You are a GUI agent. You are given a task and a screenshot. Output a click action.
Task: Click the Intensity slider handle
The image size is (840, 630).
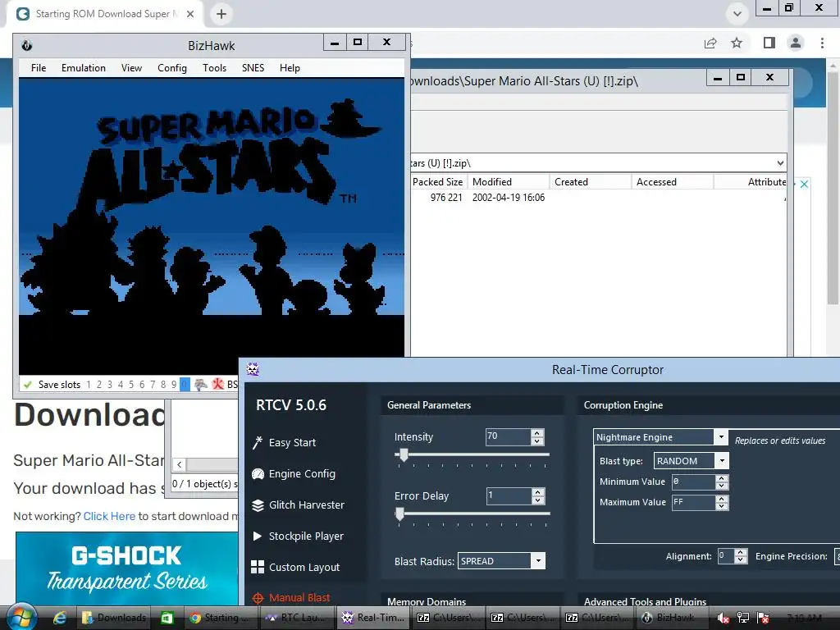(x=404, y=454)
